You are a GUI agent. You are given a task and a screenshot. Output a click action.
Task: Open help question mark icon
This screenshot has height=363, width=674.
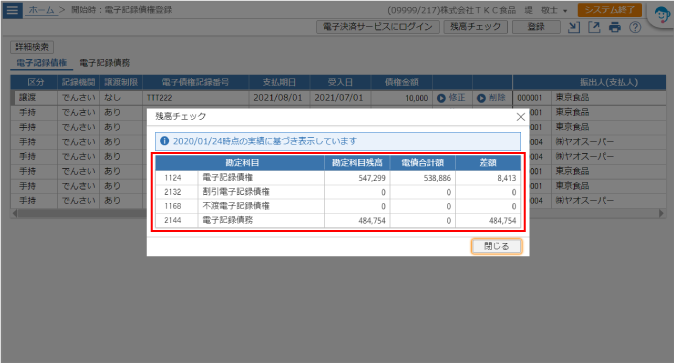(635, 27)
